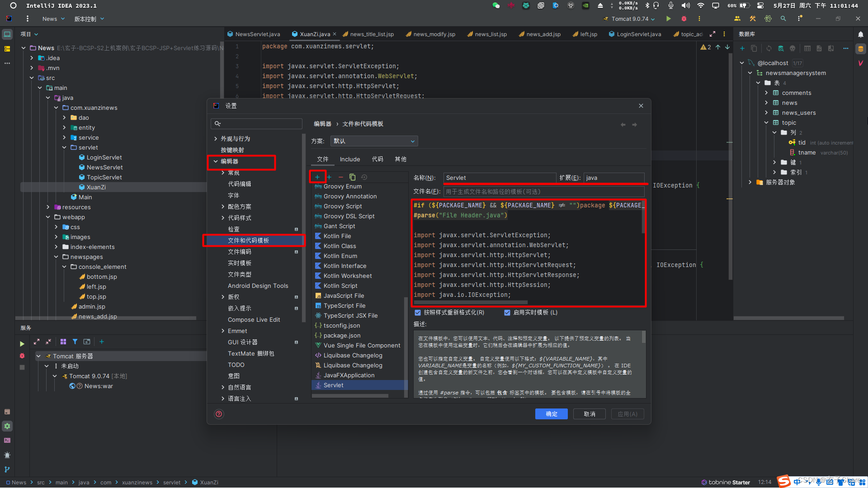Open settings help question mark
The image size is (868, 488).
219,414
